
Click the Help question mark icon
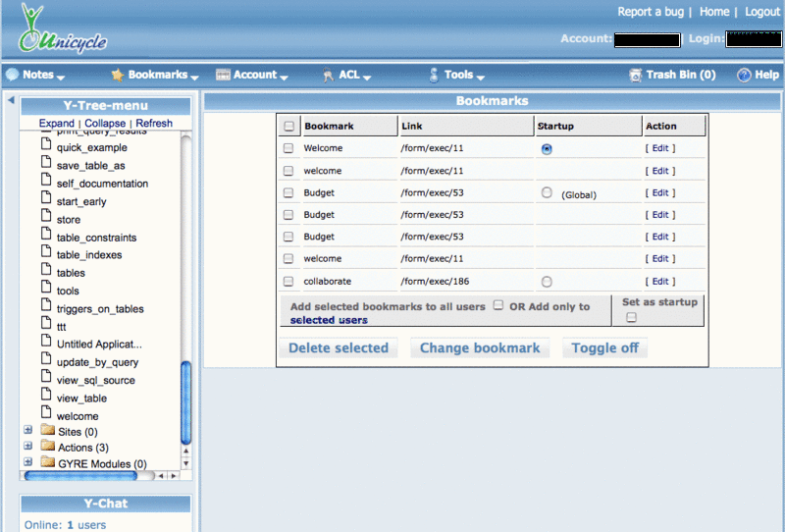[x=744, y=75]
